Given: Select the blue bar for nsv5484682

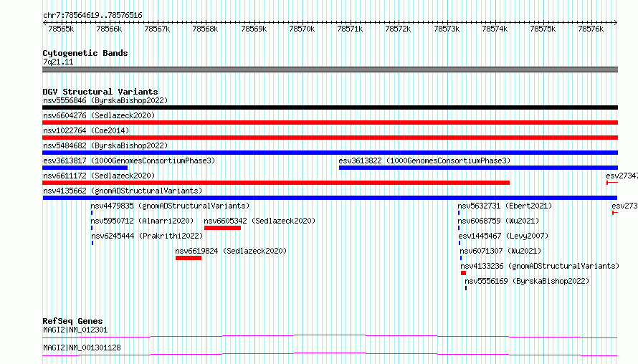Looking at the screenshot, I should 330,153.
